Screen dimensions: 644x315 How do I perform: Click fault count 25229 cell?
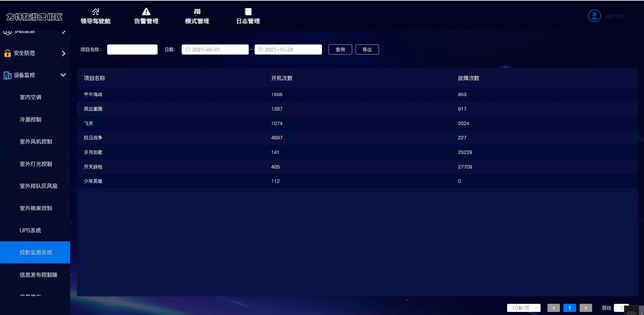465,153
